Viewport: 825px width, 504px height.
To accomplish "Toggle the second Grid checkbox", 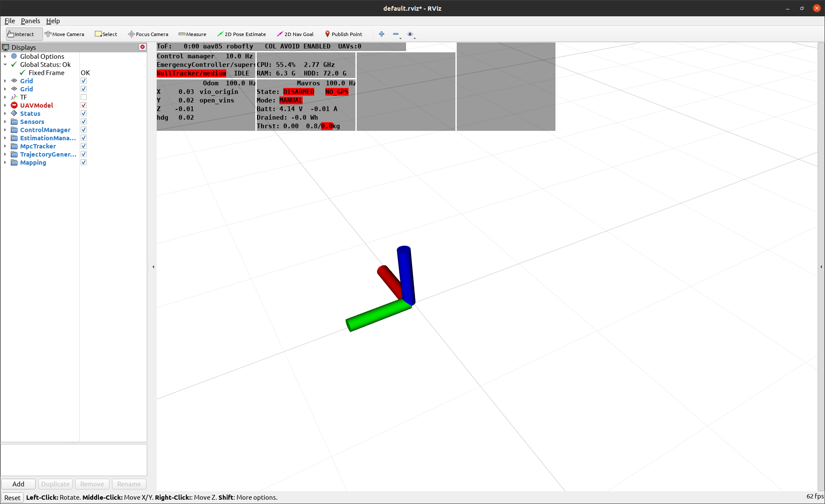I will coord(84,89).
